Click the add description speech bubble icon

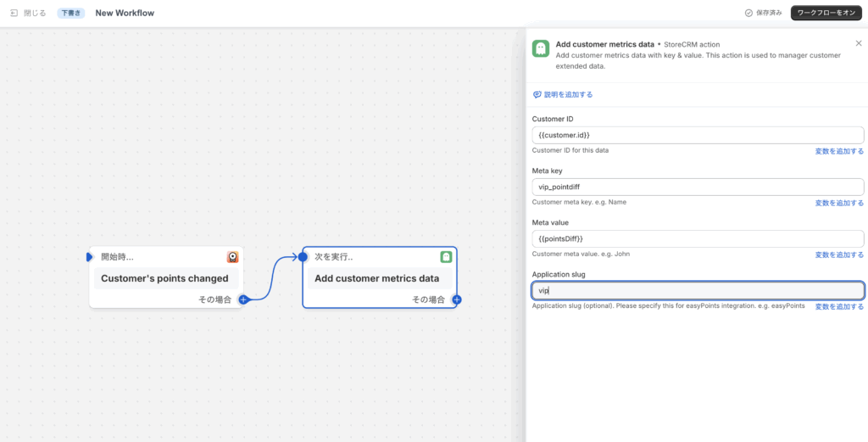(x=537, y=95)
